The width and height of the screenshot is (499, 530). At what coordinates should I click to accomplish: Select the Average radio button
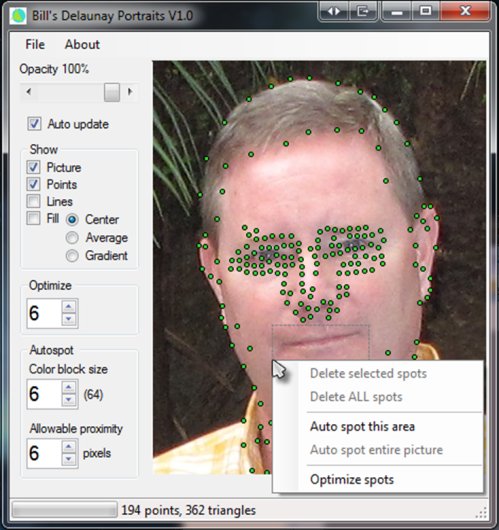click(x=72, y=238)
